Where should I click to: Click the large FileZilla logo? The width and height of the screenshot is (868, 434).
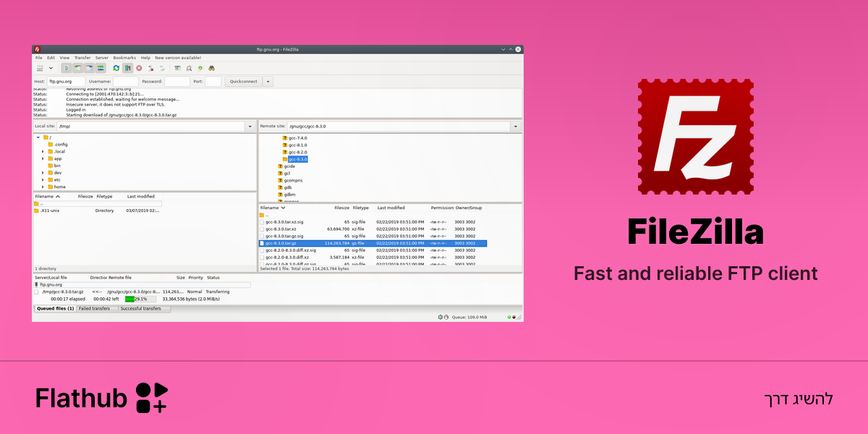click(x=695, y=137)
